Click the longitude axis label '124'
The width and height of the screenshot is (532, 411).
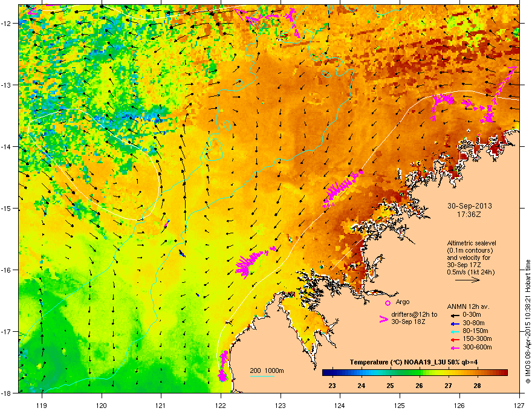pos(340,405)
